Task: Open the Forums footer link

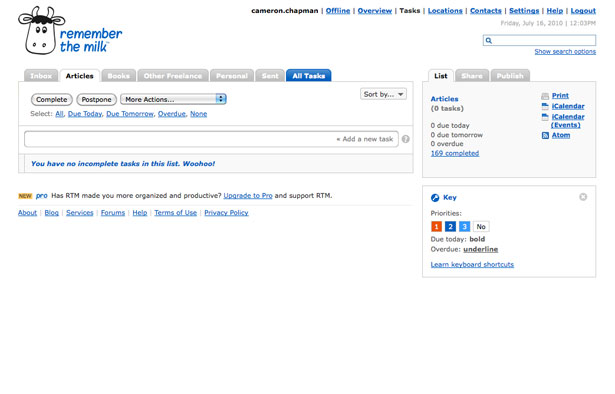Action: click(x=113, y=213)
